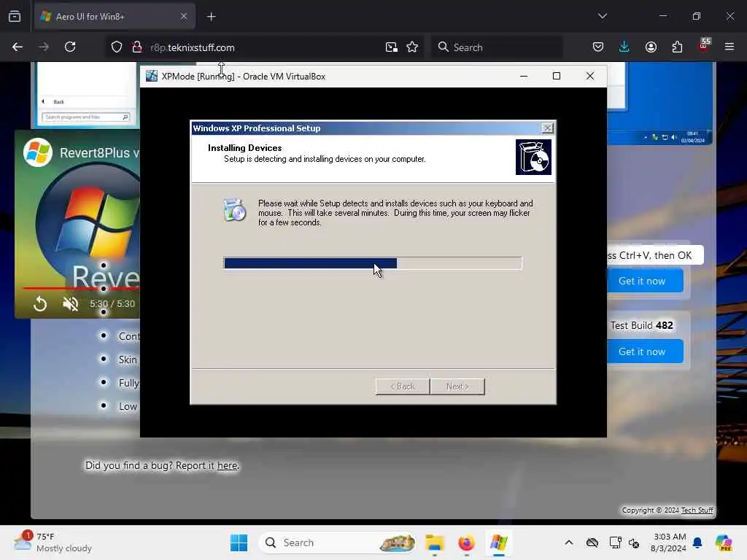The width and height of the screenshot is (747, 560).
Task: Close the Aero UI for Win8+ tab
Action: [184, 17]
